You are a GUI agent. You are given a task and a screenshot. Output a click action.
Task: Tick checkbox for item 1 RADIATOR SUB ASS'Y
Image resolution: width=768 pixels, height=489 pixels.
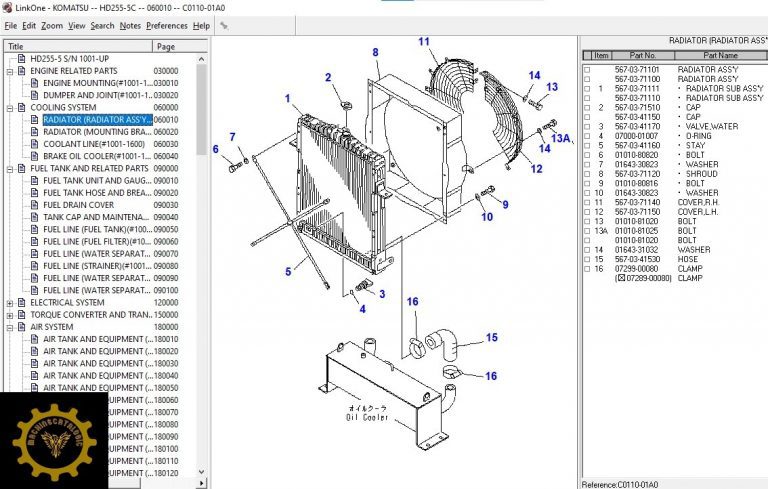pos(587,89)
